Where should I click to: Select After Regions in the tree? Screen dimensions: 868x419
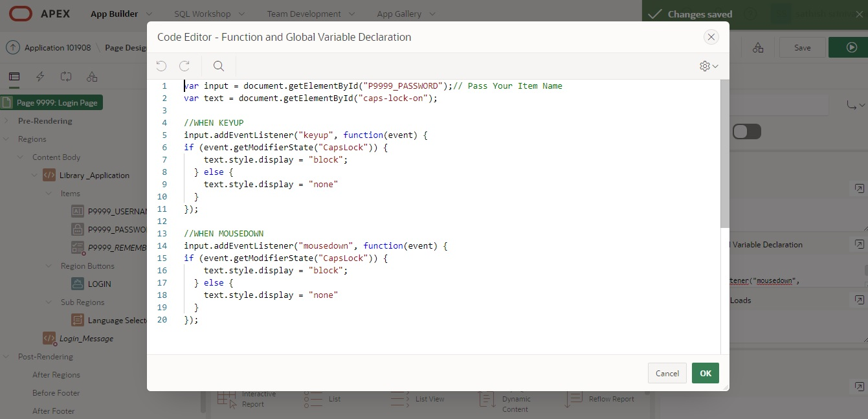point(56,375)
